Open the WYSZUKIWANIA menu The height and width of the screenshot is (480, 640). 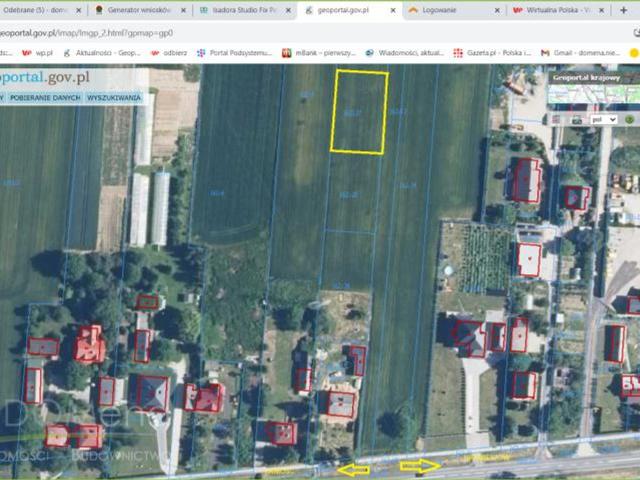[113, 98]
